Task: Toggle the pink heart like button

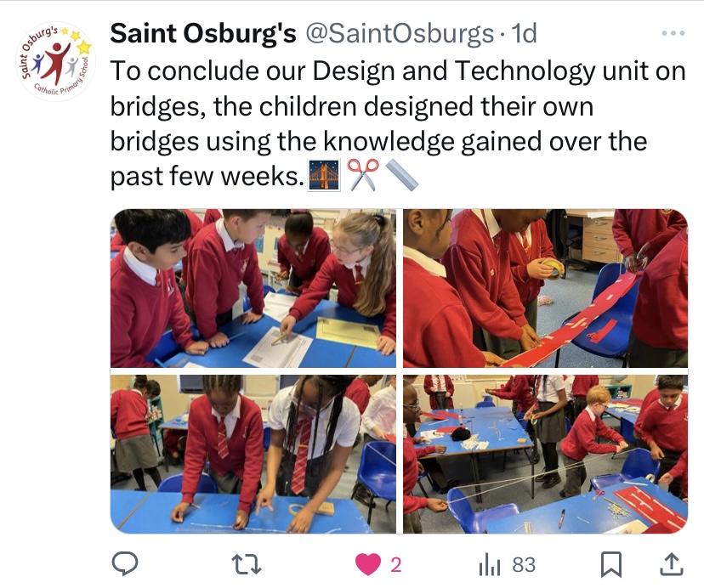Action: point(368,564)
